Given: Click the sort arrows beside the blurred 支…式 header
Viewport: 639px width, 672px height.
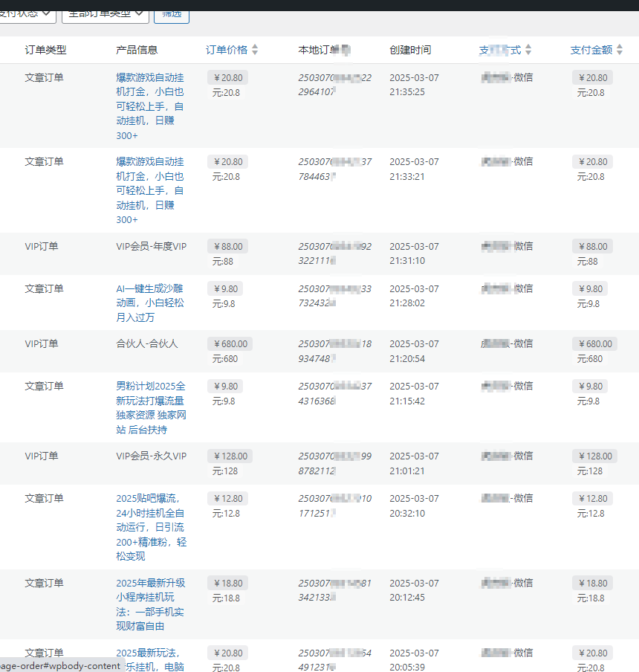Looking at the screenshot, I should coord(528,50).
